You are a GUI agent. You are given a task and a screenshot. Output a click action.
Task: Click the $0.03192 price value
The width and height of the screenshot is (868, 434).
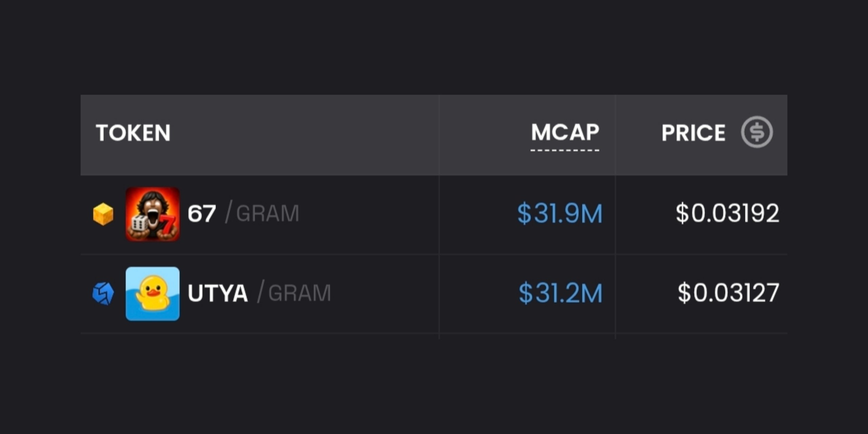coord(728,214)
